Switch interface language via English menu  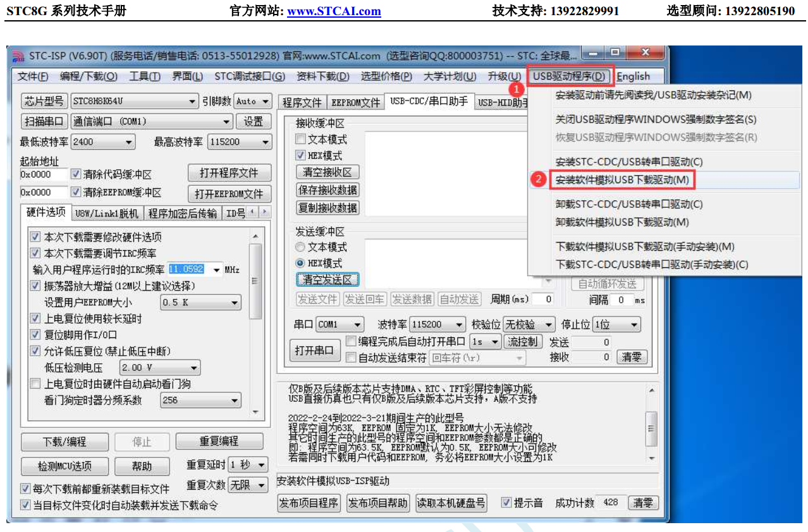pos(634,76)
